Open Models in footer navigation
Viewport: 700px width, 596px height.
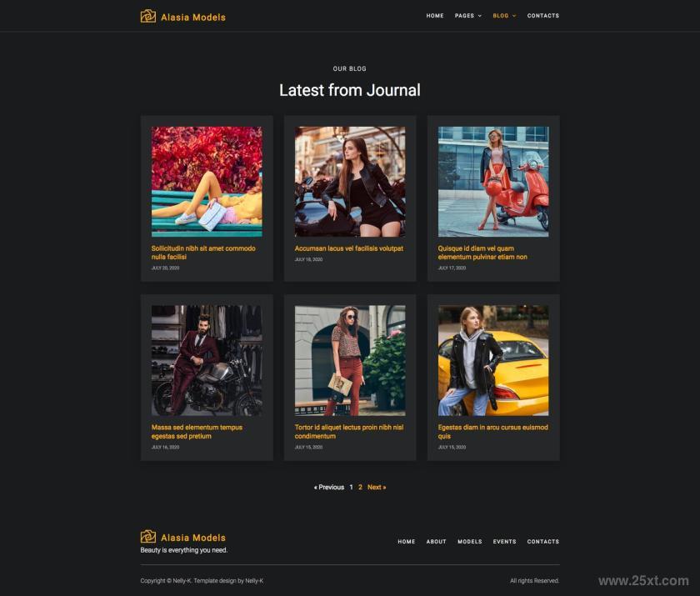(470, 542)
